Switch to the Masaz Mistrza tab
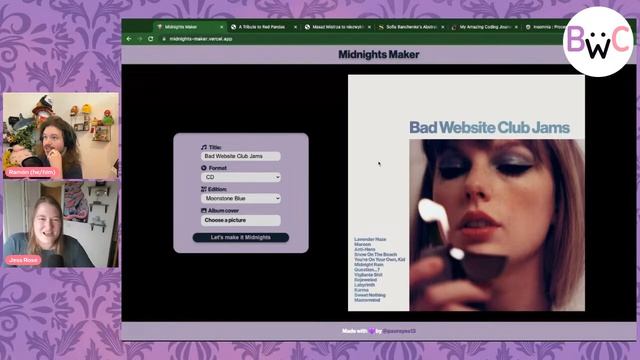This screenshot has width=640, height=360. [x=337, y=27]
